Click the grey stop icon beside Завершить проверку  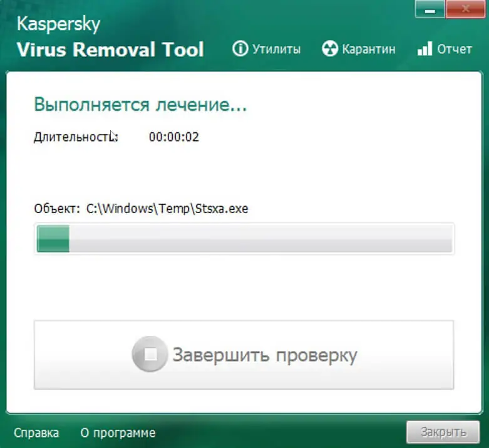tap(150, 354)
